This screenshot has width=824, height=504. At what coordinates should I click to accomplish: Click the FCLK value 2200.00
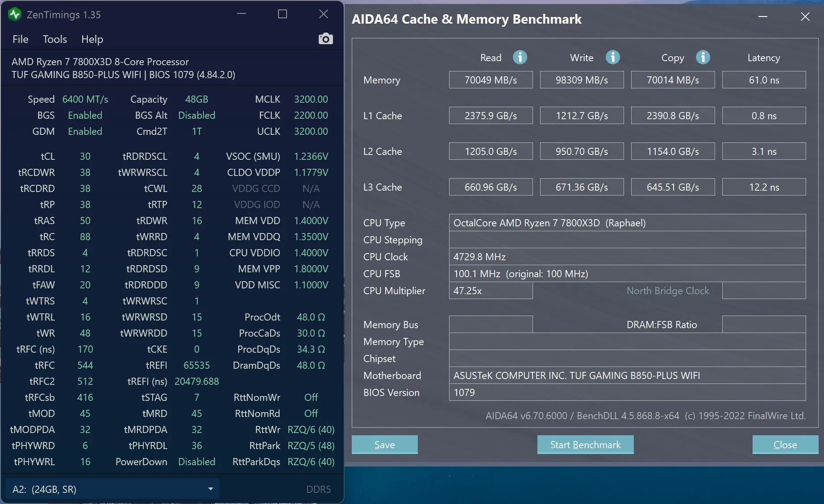tap(311, 115)
